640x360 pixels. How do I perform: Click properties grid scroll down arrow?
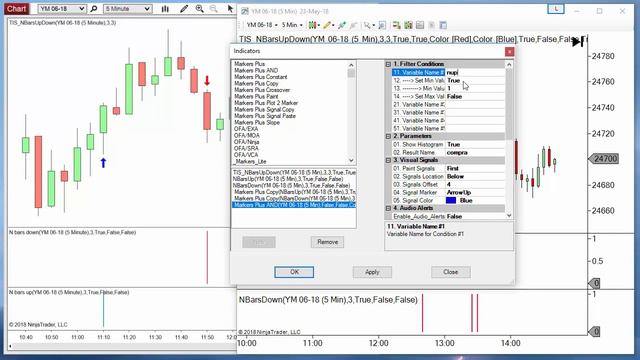pyautogui.click(x=509, y=216)
